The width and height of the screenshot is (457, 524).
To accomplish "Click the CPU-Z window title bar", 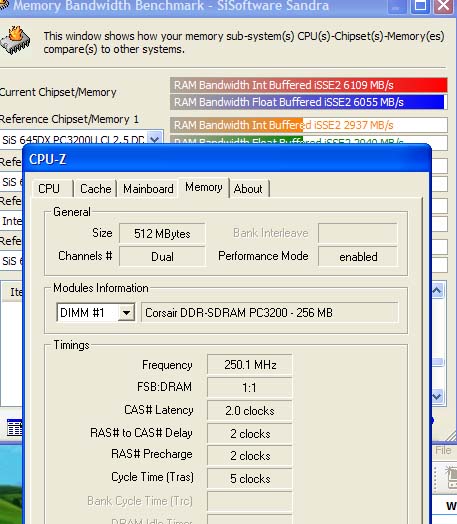I will (227, 159).
